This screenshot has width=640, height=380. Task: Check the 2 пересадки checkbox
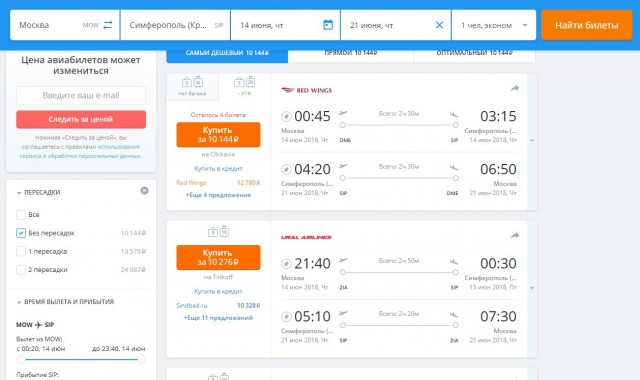pos(21,270)
